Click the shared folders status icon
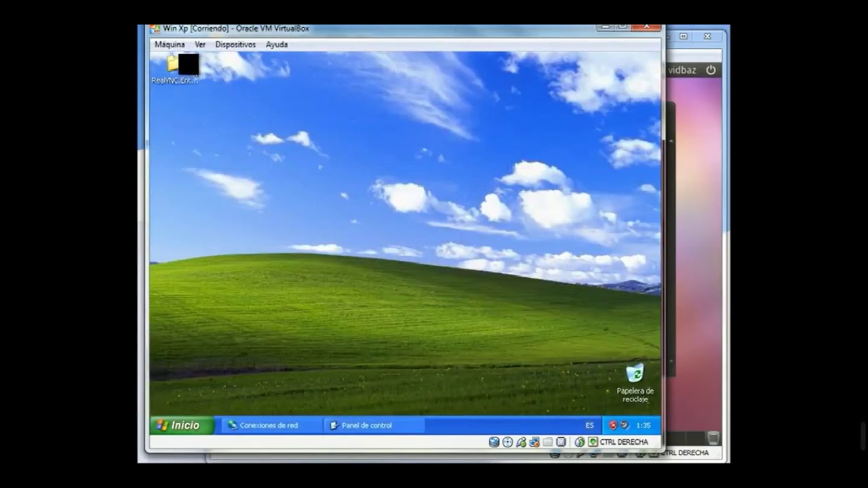 [x=548, y=442]
